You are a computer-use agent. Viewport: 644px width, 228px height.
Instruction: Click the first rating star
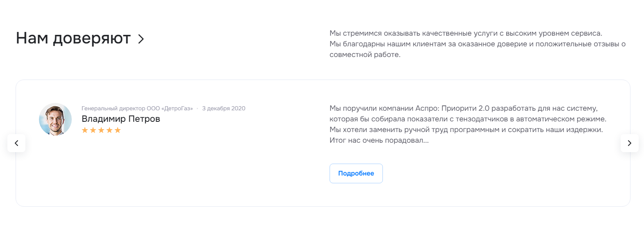point(85,130)
